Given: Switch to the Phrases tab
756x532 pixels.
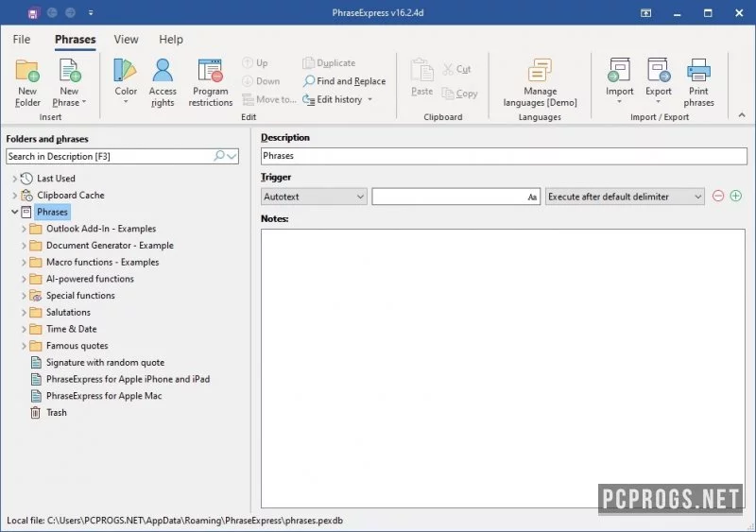Looking at the screenshot, I should (x=76, y=39).
